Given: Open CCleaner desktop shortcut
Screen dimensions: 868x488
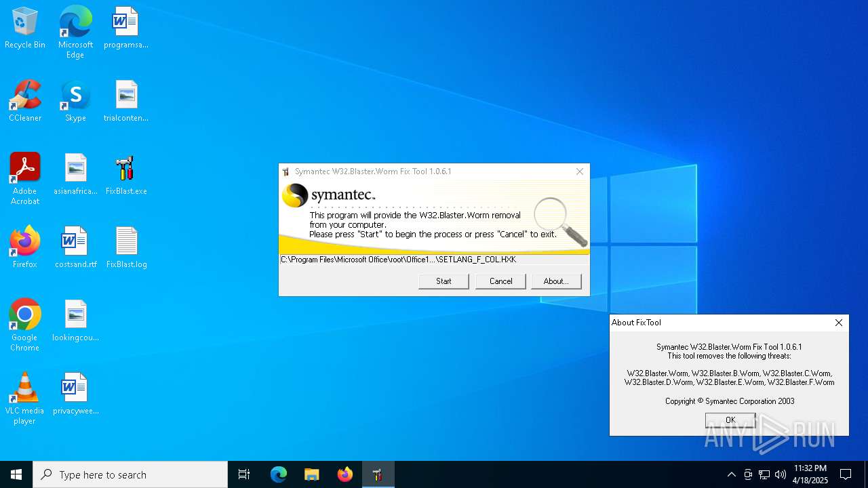Looking at the screenshot, I should tap(25, 101).
